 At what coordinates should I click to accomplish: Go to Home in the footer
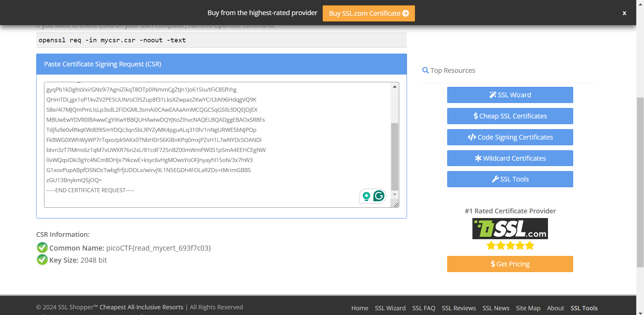[x=360, y=308]
